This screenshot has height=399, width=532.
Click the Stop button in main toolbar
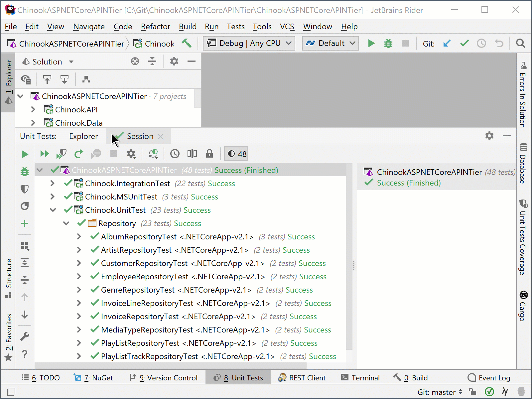click(x=405, y=43)
